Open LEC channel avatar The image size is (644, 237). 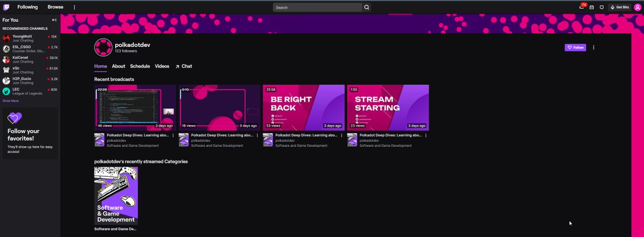[x=6, y=91]
